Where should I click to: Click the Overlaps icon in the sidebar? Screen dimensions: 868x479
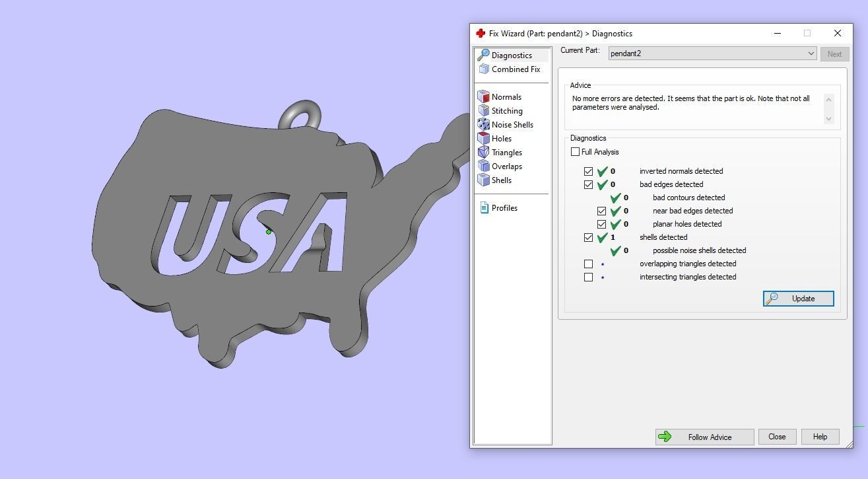click(x=483, y=166)
